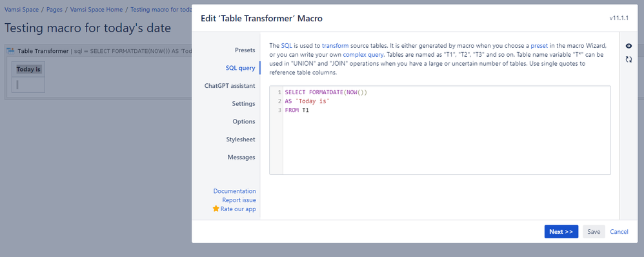Follow the complex query link
Image resolution: width=644 pixels, height=257 pixels.
(x=363, y=54)
